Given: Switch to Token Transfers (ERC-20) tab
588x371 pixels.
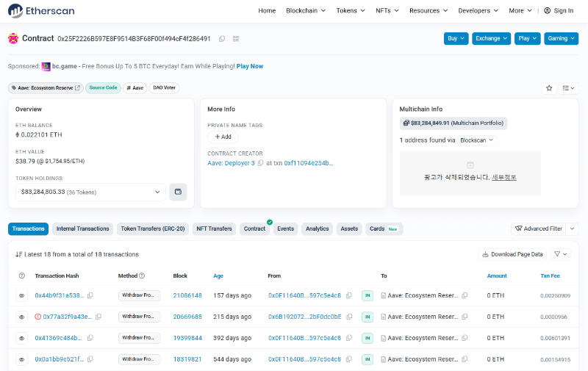Looking at the screenshot, I should [x=153, y=228].
